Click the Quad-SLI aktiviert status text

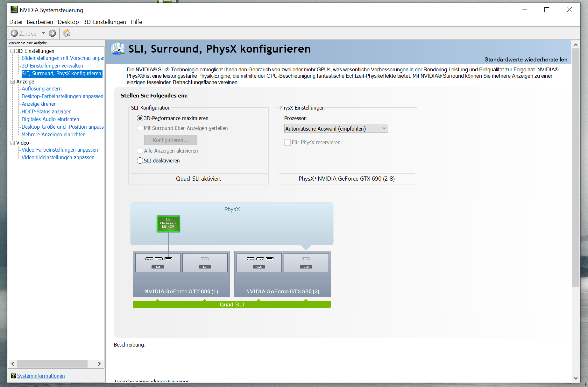tap(198, 179)
